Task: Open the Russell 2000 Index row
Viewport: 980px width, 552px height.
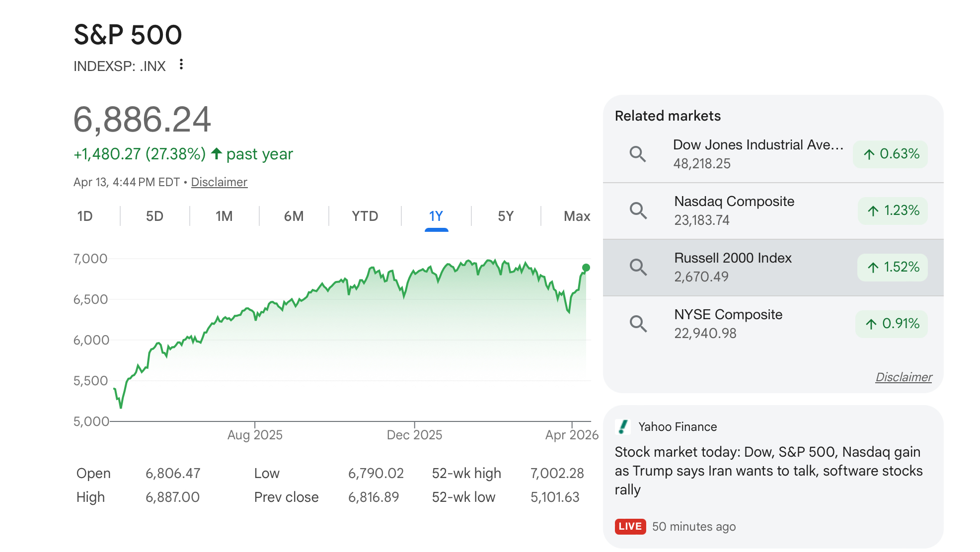Action: point(773,268)
